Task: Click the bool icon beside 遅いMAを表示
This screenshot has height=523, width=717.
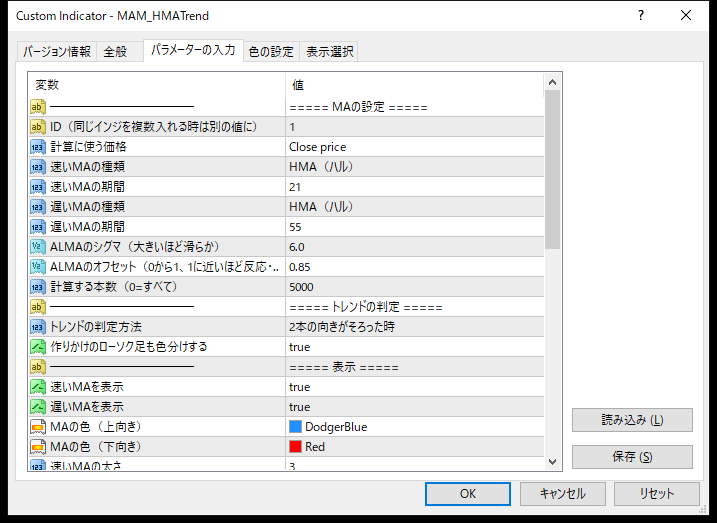Action: pyautogui.click(x=38, y=407)
